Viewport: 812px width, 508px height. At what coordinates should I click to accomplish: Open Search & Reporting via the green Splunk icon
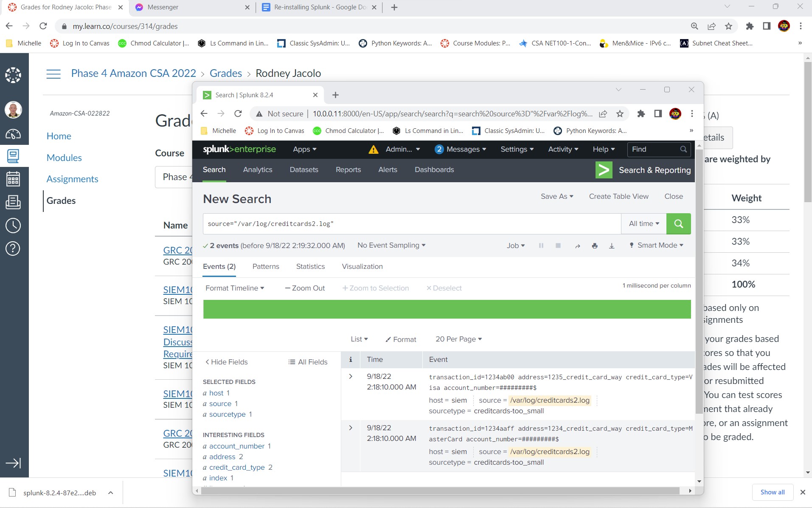pos(604,169)
